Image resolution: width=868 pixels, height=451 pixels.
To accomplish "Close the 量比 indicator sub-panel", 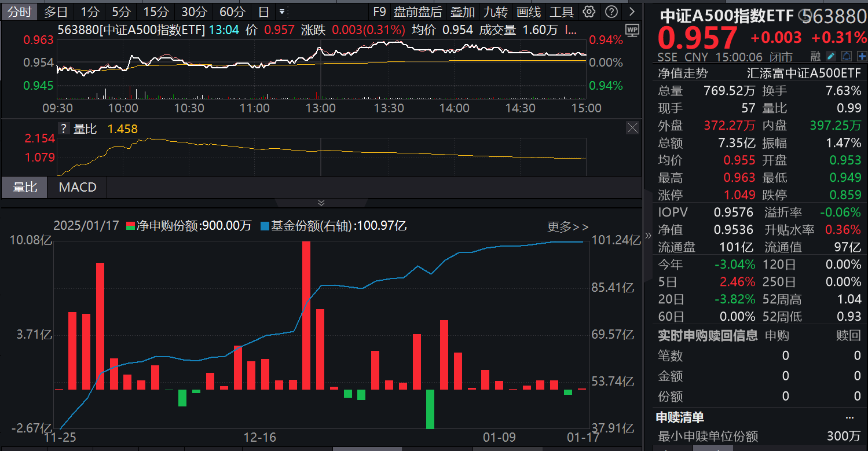I will 632,128.
